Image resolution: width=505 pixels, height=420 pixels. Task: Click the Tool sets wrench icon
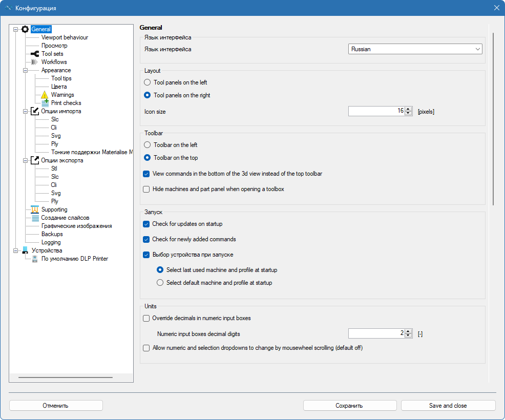[35, 54]
